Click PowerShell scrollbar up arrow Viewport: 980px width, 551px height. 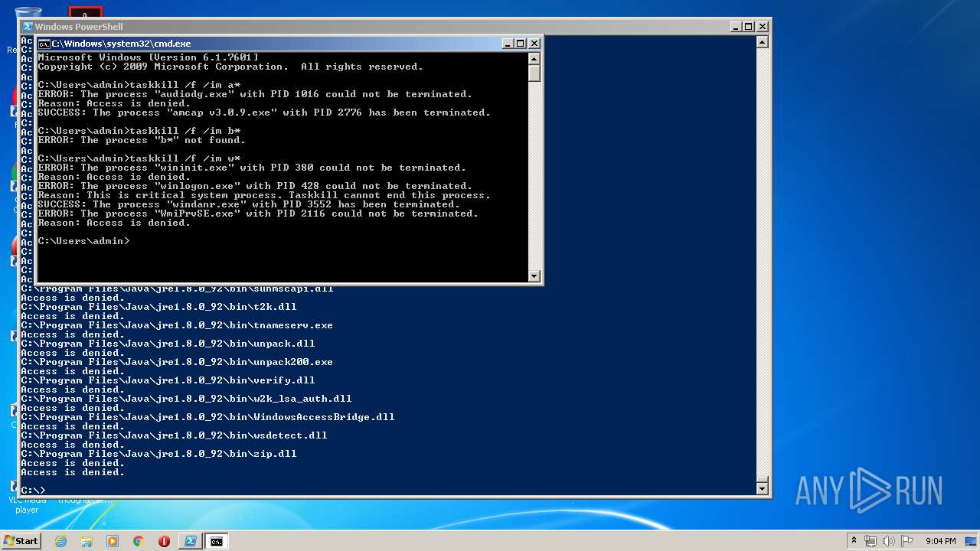coord(762,41)
